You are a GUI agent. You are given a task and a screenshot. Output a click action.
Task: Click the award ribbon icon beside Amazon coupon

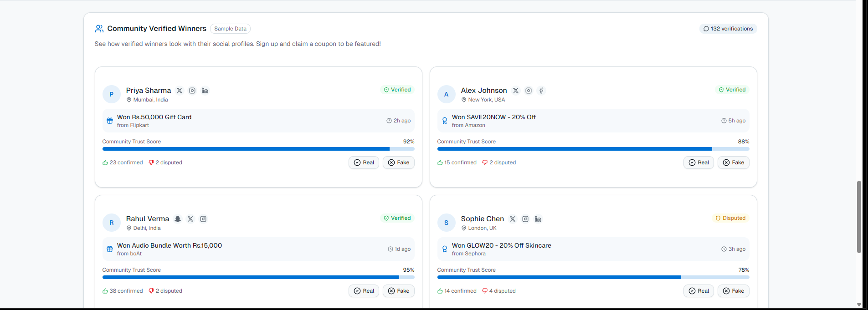pyautogui.click(x=445, y=121)
